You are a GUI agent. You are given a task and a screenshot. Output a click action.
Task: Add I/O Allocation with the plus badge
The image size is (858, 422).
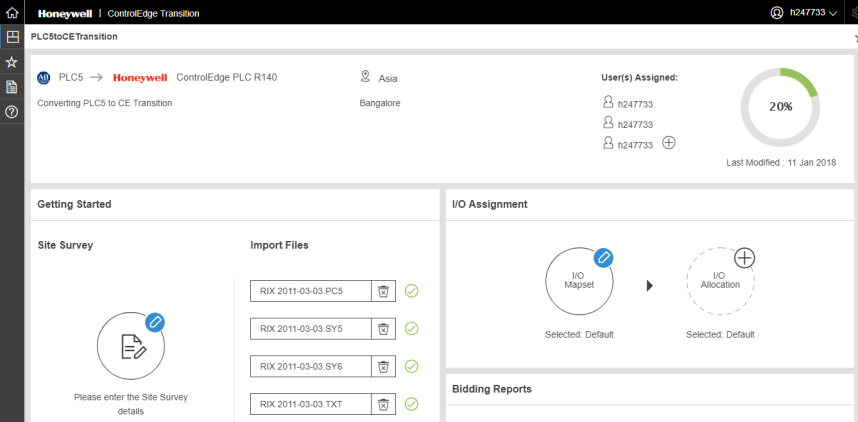coord(744,257)
